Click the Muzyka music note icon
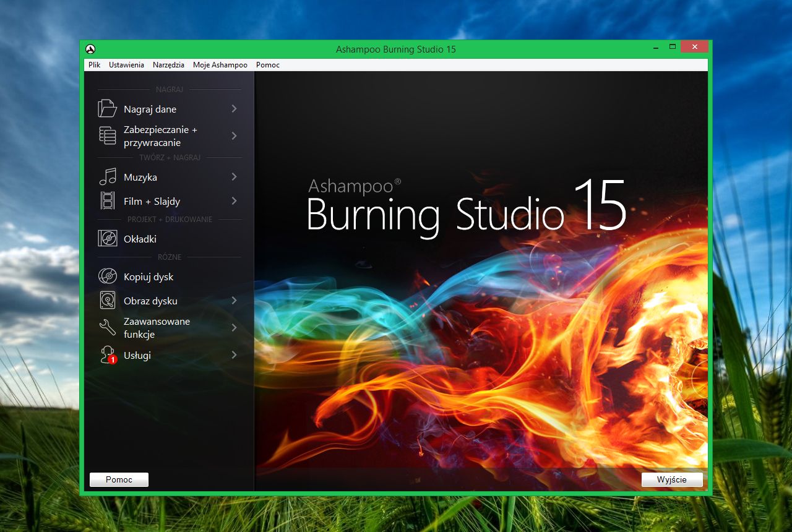Screen dimensions: 792x532 point(108,177)
